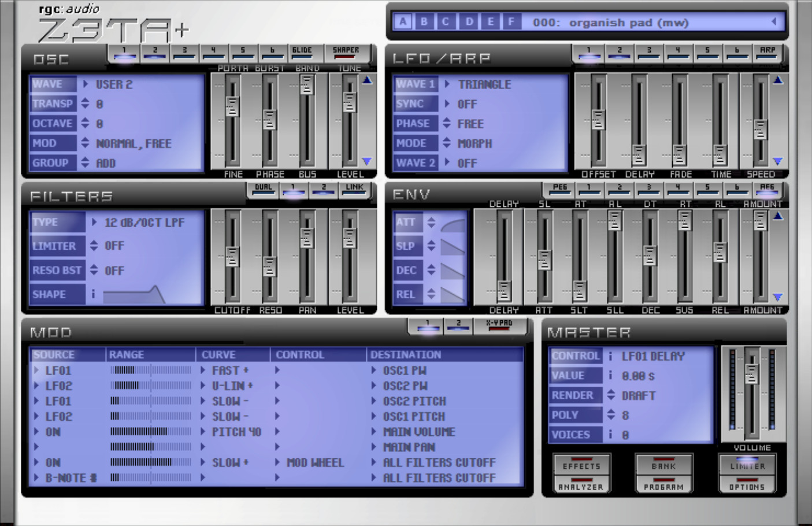Select program bank D

(469, 22)
